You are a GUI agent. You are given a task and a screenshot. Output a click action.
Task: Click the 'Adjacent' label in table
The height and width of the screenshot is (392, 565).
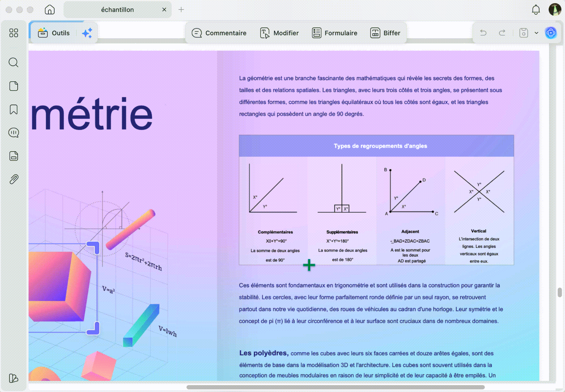click(x=410, y=232)
